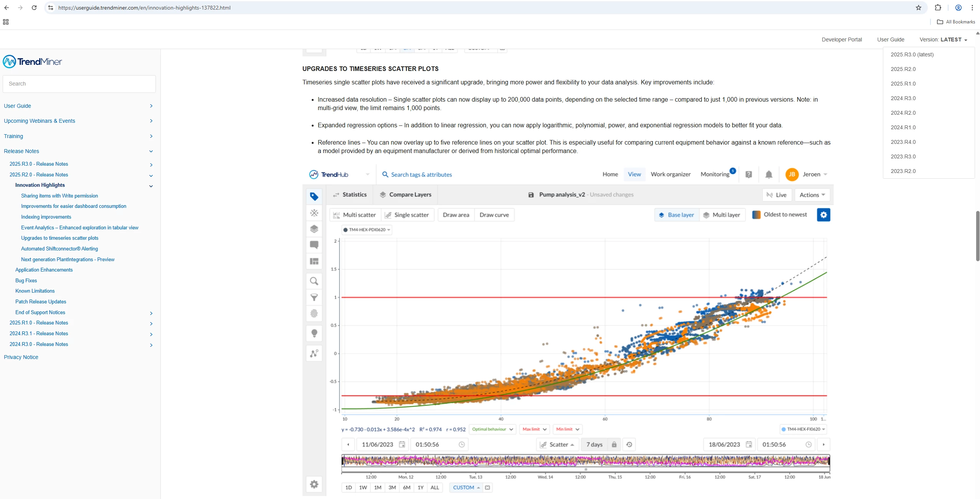Choose 2025.R2.0 in the version menu
Image resolution: width=980 pixels, height=499 pixels.
(x=903, y=69)
